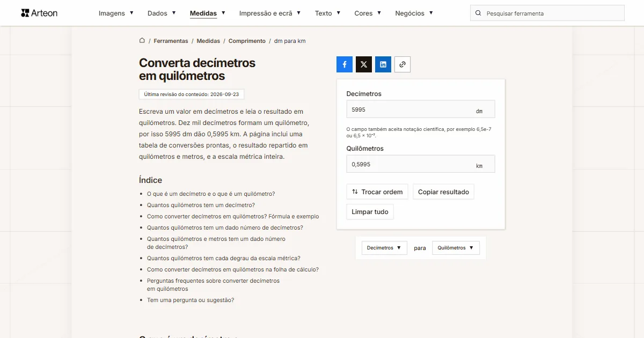Click the scientific notation hint text
644x338 pixels.
(x=419, y=133)
